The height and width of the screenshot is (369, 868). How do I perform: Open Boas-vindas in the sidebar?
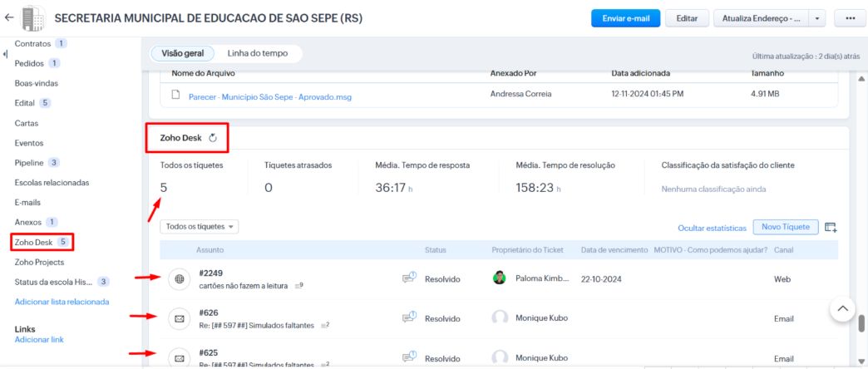point(36,83)
